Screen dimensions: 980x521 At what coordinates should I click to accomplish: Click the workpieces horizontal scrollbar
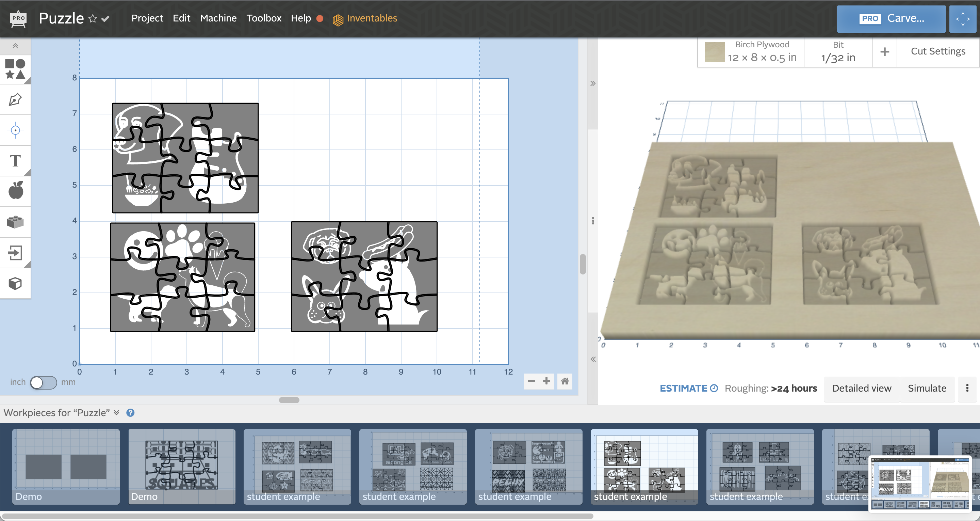[x=297, y=517]
